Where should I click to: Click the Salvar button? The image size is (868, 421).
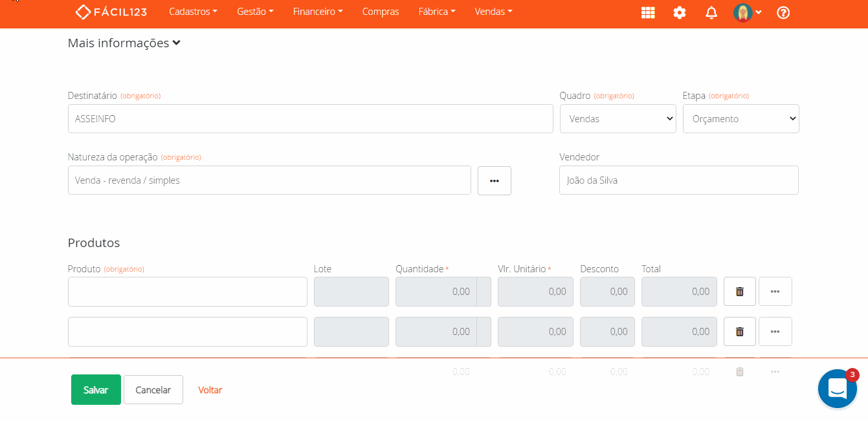click(x=96, y=389)
